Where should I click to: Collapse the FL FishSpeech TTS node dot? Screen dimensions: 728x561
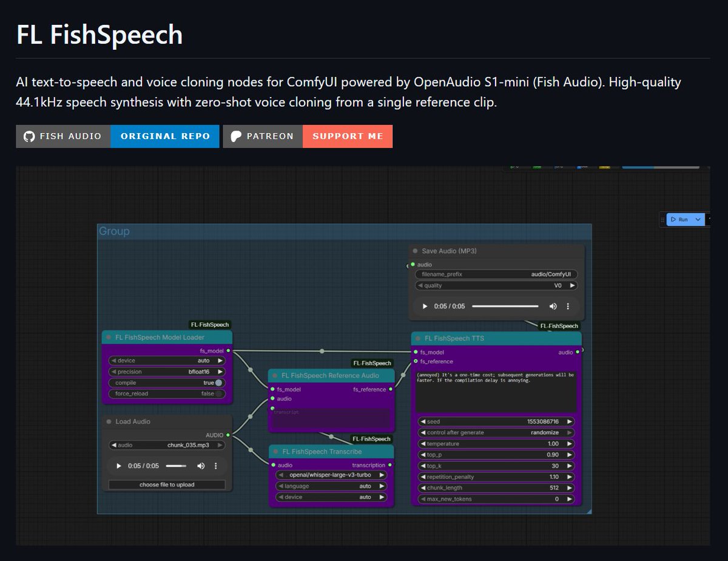point(418,338)
